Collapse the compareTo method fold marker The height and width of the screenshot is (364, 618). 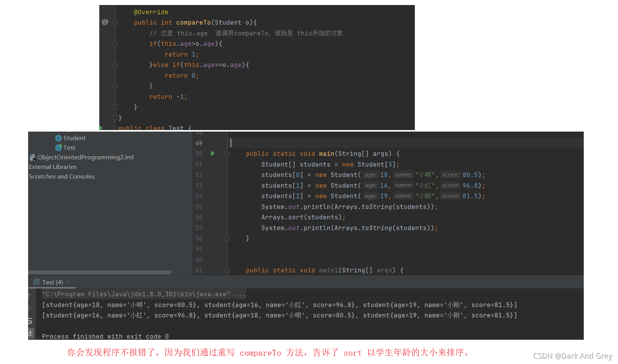pyautogui.click(x=115, y=23)
